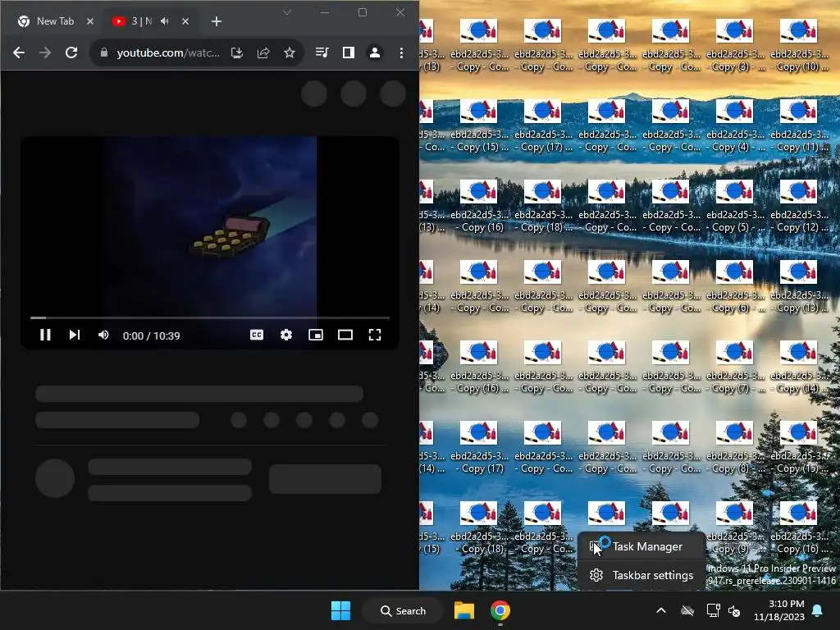
Task: Select the desktop file ending Copy (8)
Action: coord(734,447)
